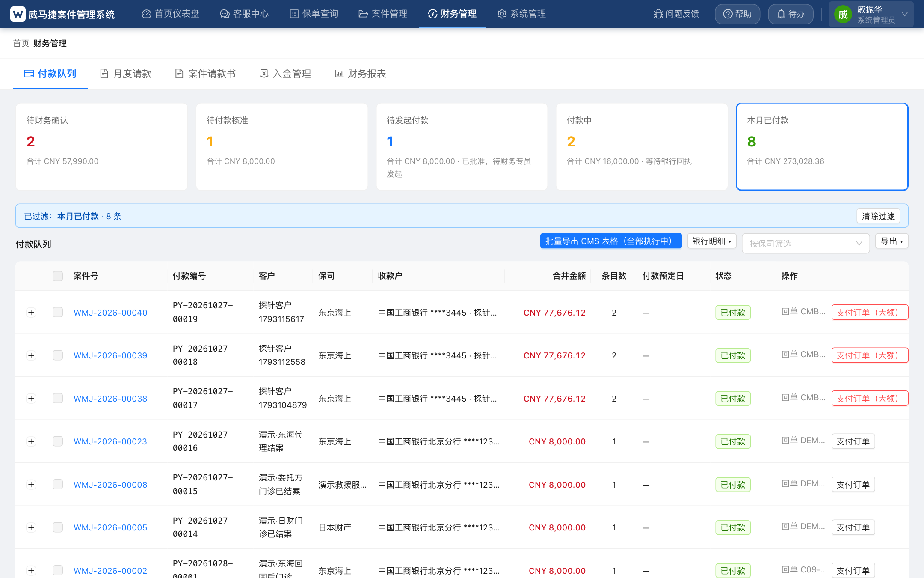Image resolution: width=924 pixels, height=578 pixels.
Task: Click the 案件请款书 document icon
Action: tap(179, 74)
